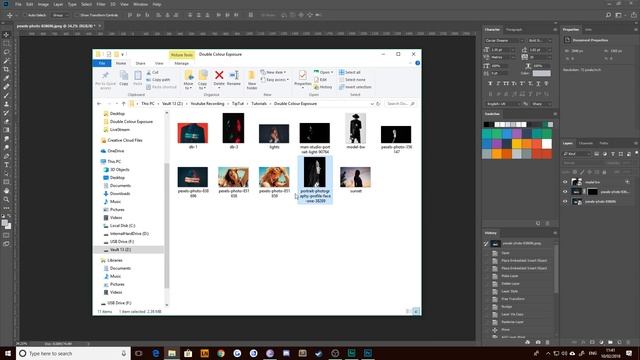Open Photoshop Layer menu
This screenshot has height=360, width=640.
tap(58, 4)
